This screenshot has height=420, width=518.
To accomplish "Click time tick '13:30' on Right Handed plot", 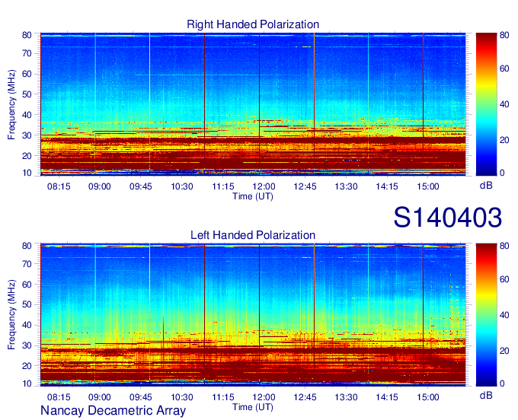I will coord(346,186).
